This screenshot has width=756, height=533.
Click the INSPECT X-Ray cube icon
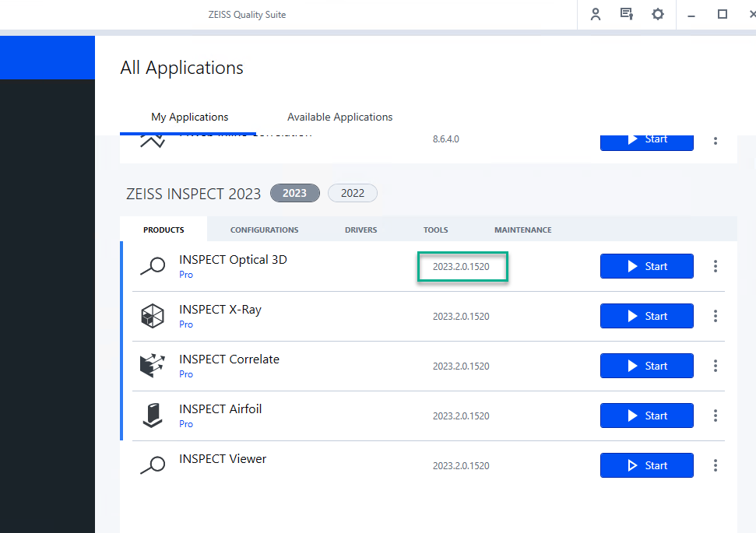click(153, 316)
